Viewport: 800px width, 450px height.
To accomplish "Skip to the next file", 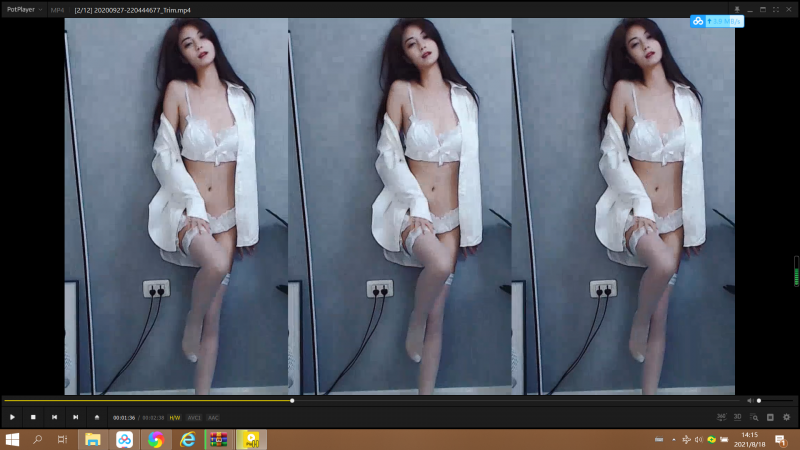I will tap(75, 417).
